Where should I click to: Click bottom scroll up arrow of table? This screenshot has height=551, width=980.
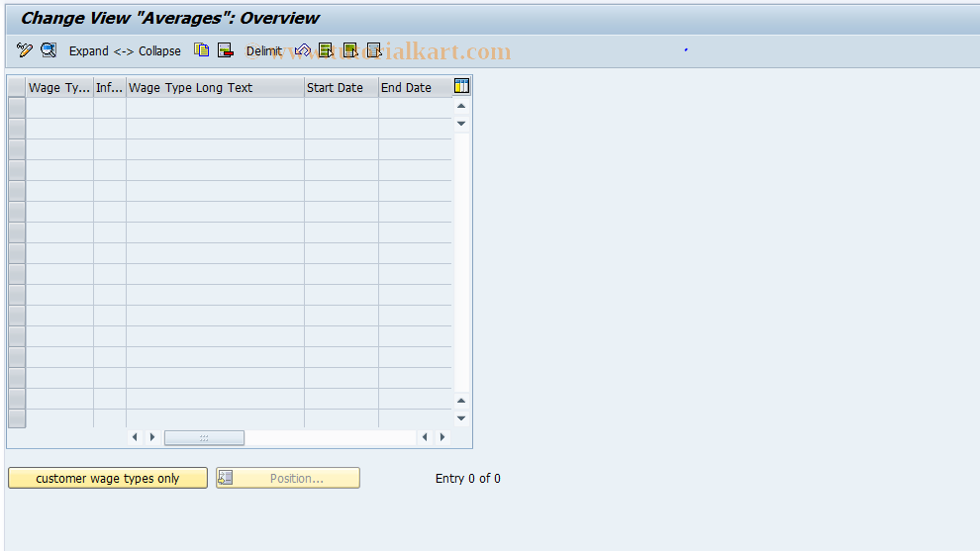[461, 401]
